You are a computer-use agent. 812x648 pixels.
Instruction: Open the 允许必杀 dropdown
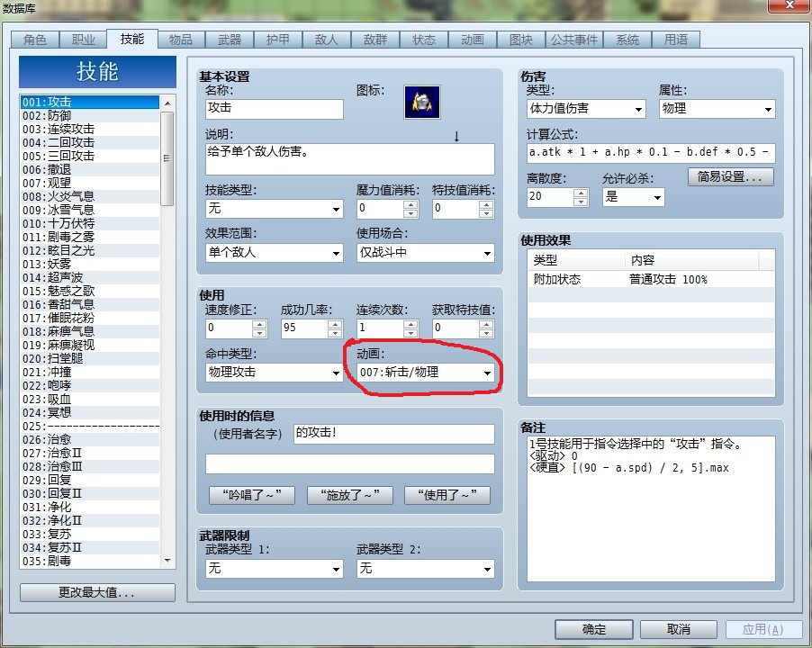click(634, 197)
